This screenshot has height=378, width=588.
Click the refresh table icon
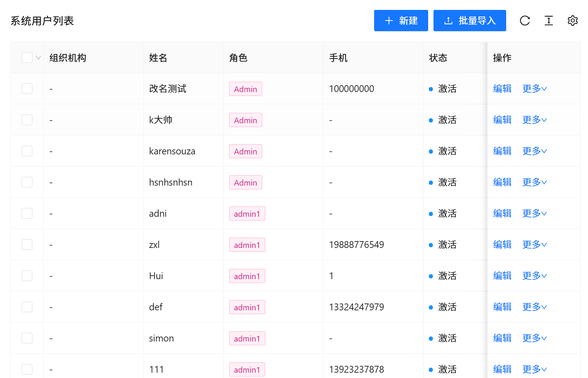(525, 21)
